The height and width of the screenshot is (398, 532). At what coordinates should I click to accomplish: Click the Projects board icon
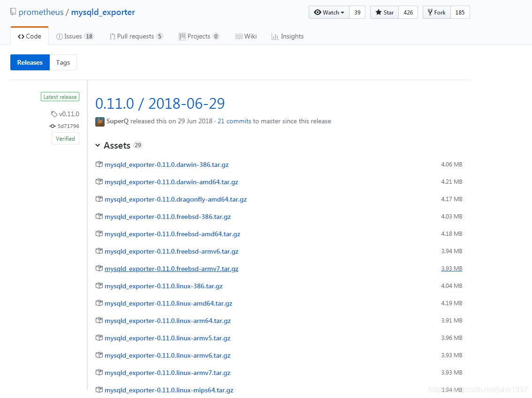point(182,37)
